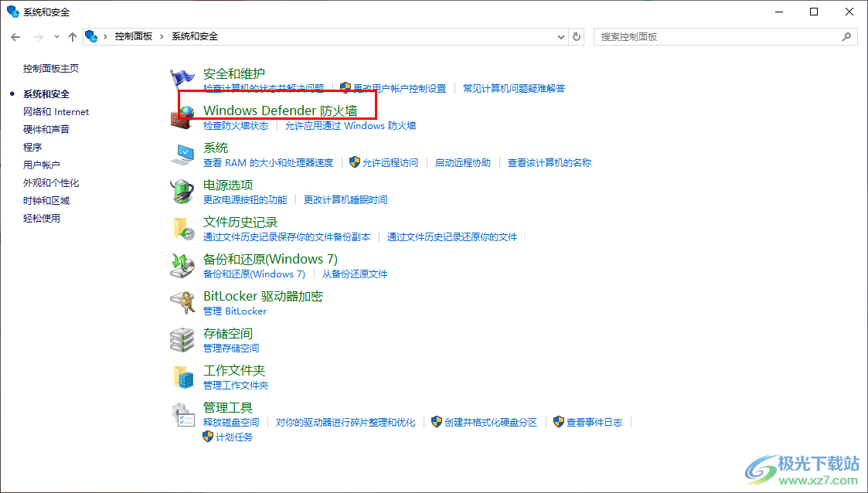Open the BitLocker drive key icon
This screenshot has width=868, height=493.
[x=182, y=303]
